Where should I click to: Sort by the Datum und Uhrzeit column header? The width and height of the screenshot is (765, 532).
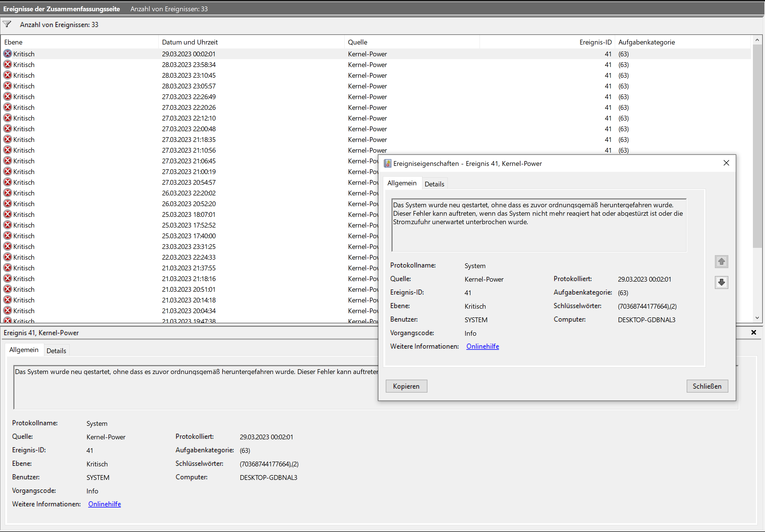pyautogui.click(x=190, y=42)
